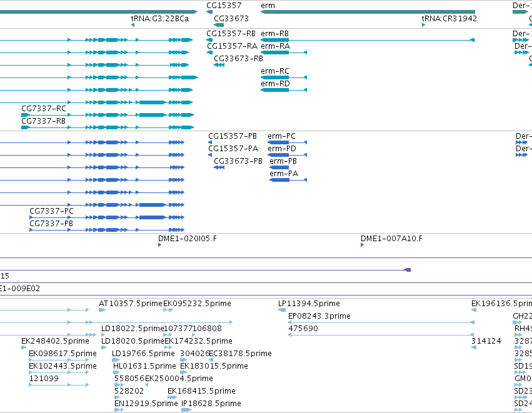
Task: Select the EK098617.5prime EST label
Action: (x=63, y=354)
